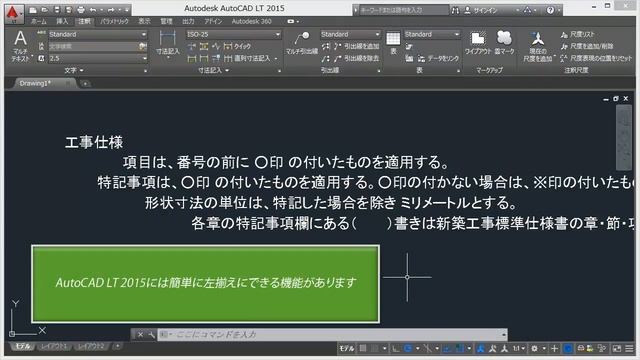Click the Open file icon in quick access toolbar
This screenshot has height=360, width=640.
[45, 9]
